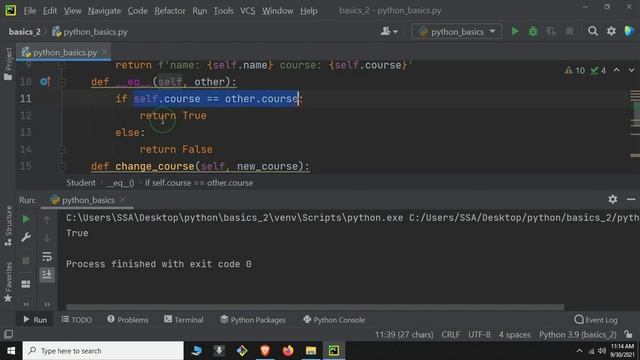Open the TODO tool window
This screenshot has height=360, width=640.
point(76,320)
